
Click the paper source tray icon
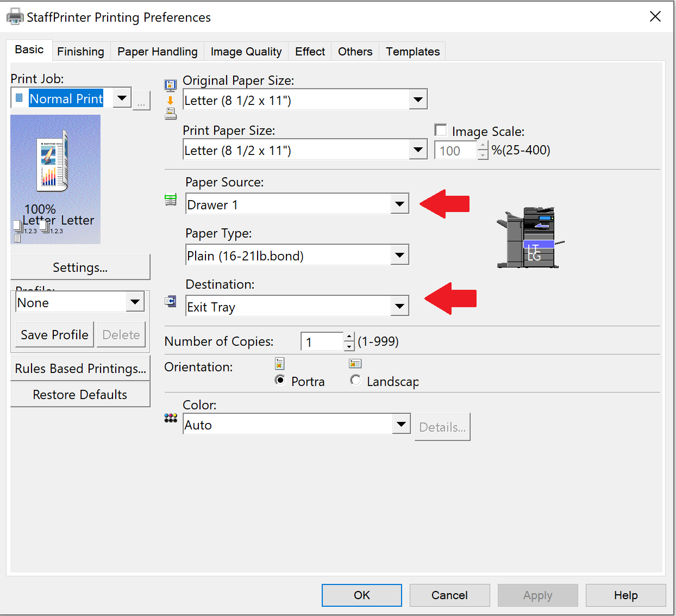[x=171, y=200]
